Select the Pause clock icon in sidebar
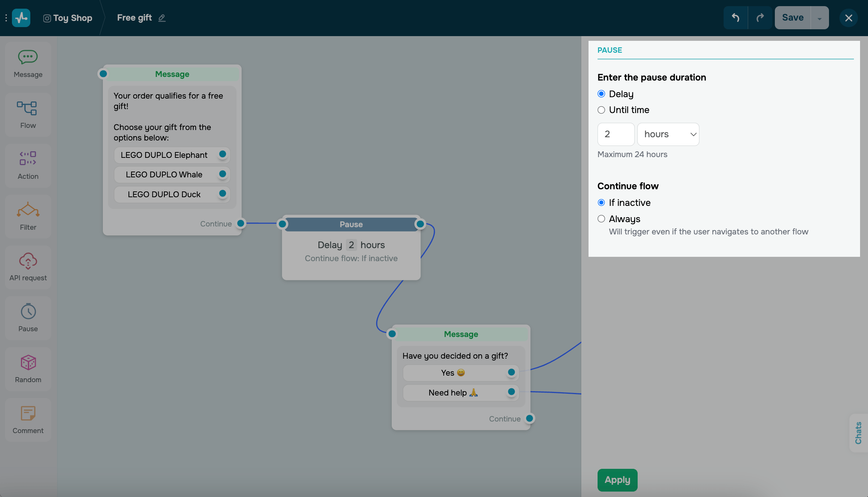Screen dimensions: 868x497 (28, 312)
